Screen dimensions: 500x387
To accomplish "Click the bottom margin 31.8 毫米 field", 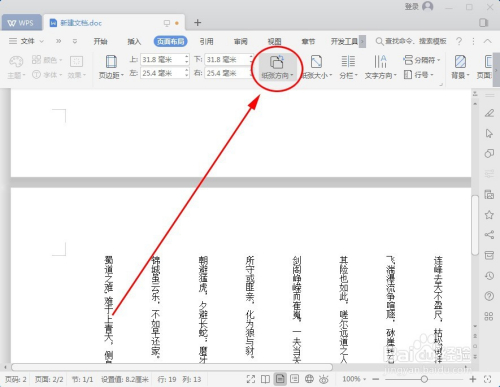I will pyautogui.click(x=227, y=60).
